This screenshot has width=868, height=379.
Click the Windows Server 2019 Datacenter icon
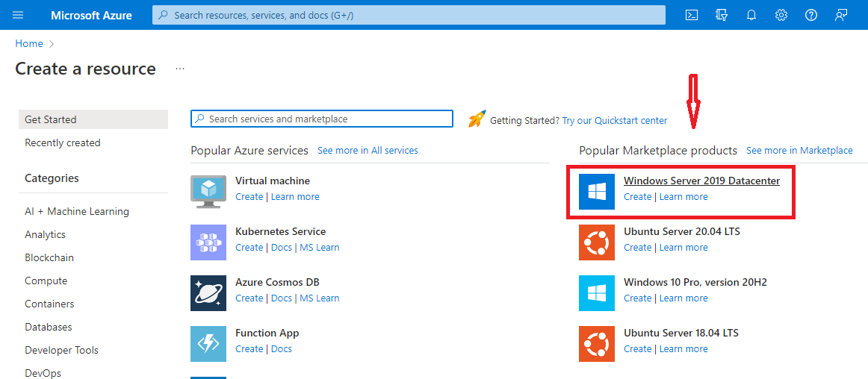point(597,192)
